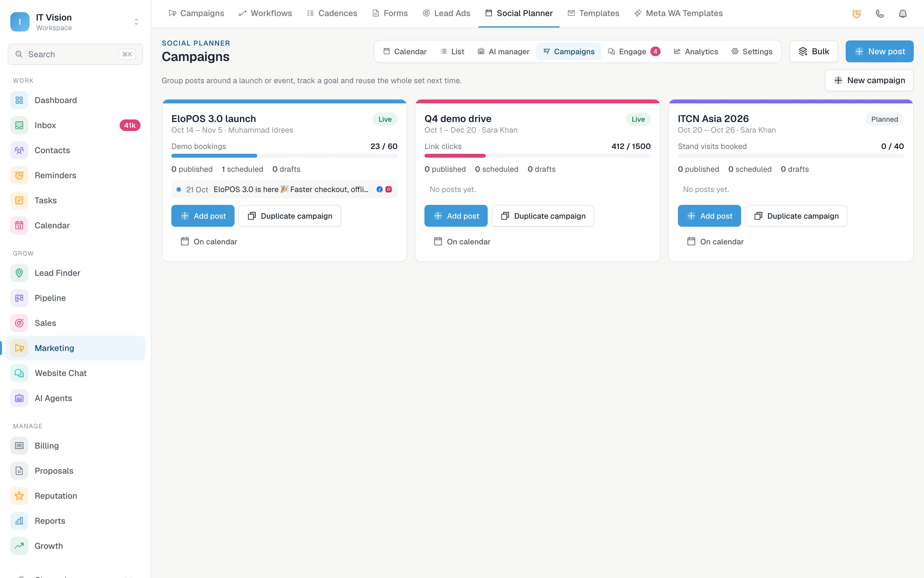Click the Contacts sidebar icon
Viewport: 924px width, 578px height.
pyautogui.click(x=19, y=150)
